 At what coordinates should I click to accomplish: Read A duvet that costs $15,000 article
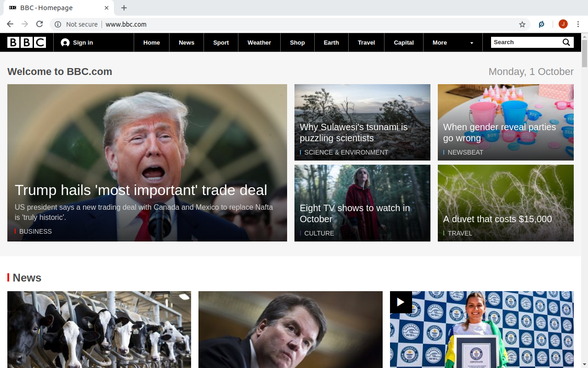(x=498, y=219)
